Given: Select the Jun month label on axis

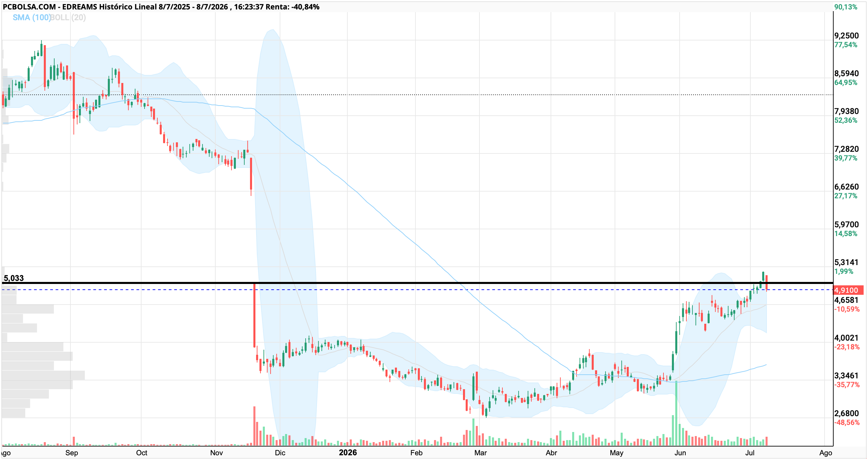Looking at the screenshot, I should click(680, 453).
